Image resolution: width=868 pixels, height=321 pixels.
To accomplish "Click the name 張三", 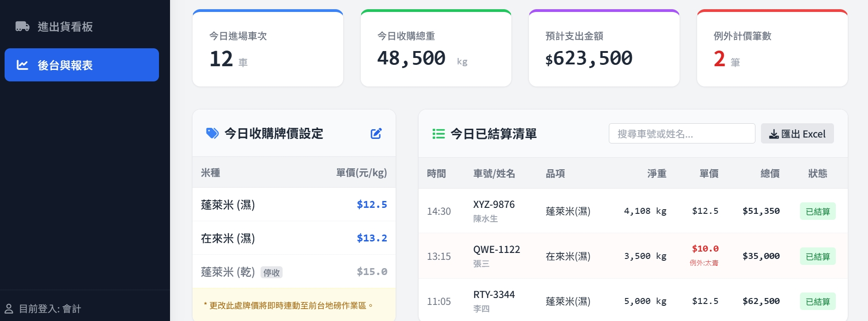I will coord(482,264).
